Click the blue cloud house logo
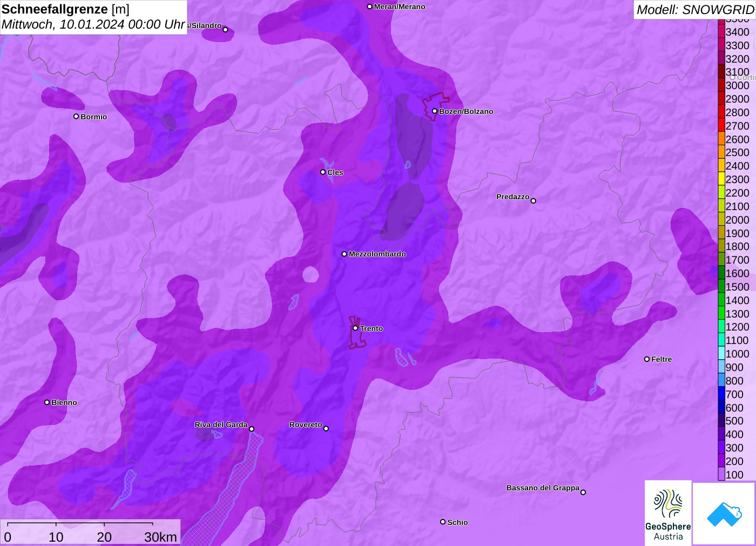The image size is (756, 546). 724,514
